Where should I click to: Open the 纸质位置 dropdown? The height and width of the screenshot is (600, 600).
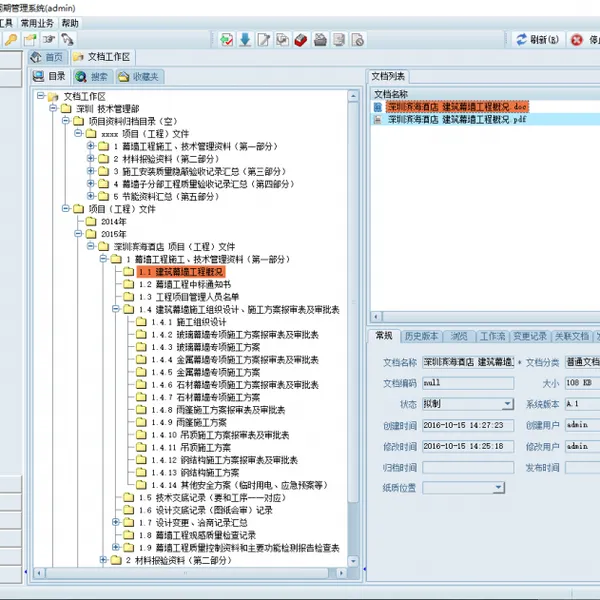pos(498,488)
